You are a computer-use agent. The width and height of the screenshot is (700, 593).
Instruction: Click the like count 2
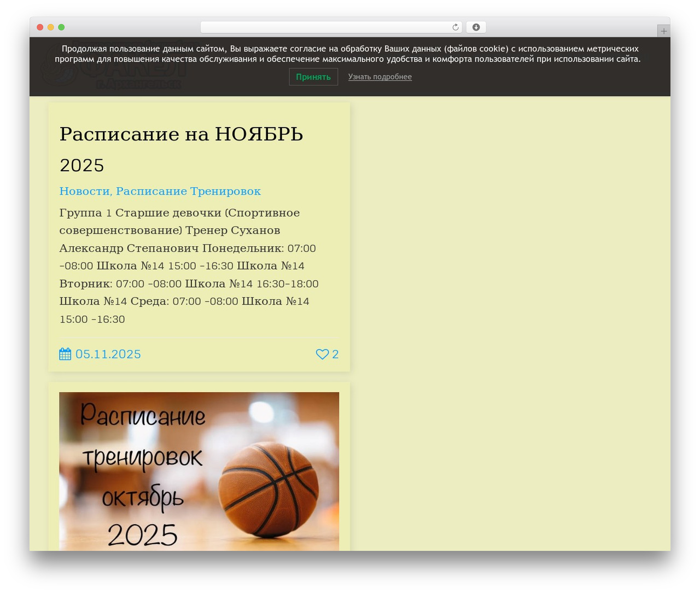pos(335,354)
